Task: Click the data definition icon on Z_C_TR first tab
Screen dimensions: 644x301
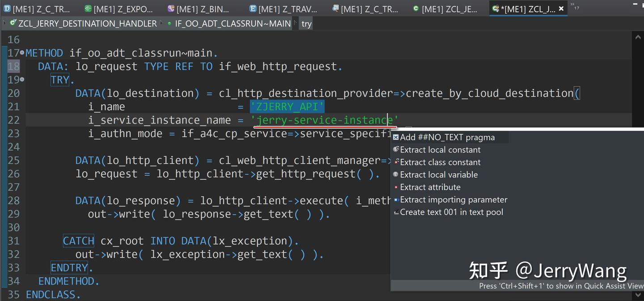Action: 7,8
